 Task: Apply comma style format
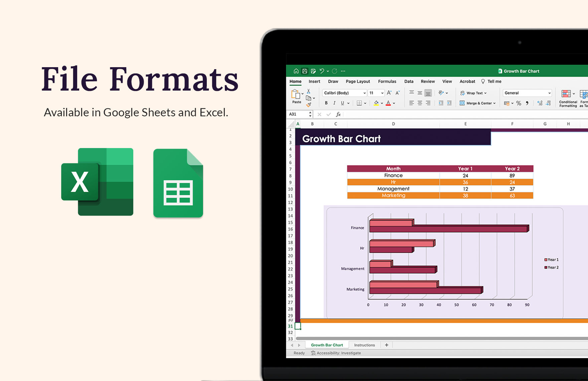[x=527, y=103]
